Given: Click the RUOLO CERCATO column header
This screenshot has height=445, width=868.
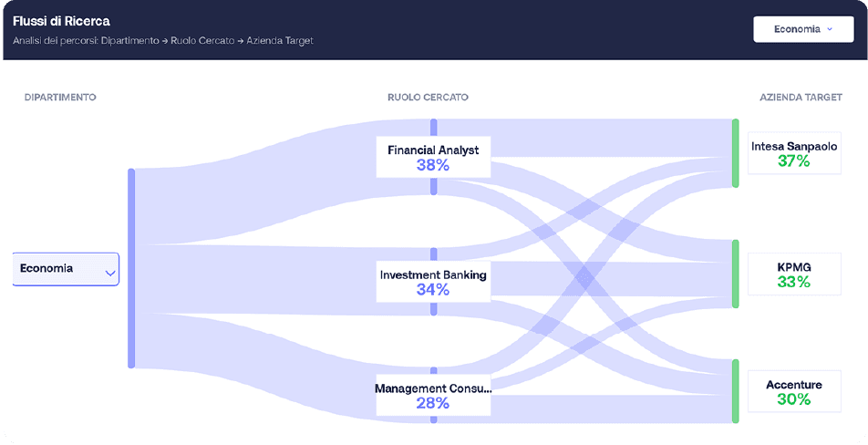Looking at the screenshot, I should click(x=428, y=97).
